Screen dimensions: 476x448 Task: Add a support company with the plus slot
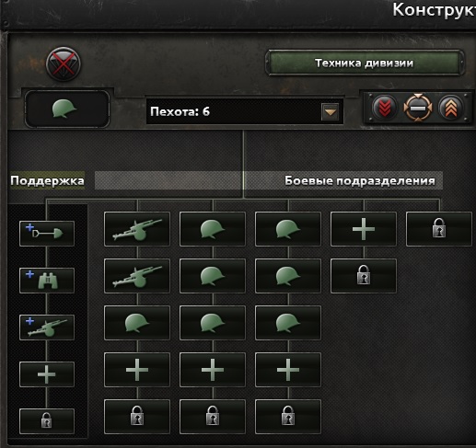point(47,374)
